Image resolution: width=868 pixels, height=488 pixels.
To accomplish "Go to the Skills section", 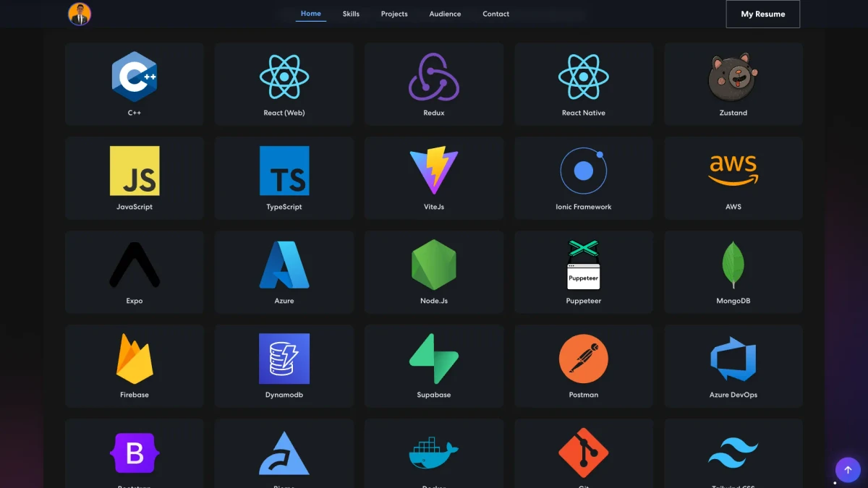I will click(x=351, y=14).
